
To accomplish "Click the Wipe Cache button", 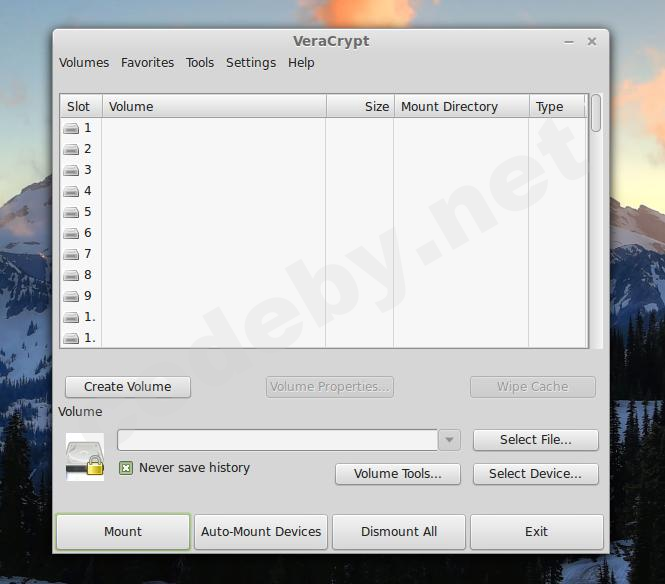I will [x=533, y=387].
